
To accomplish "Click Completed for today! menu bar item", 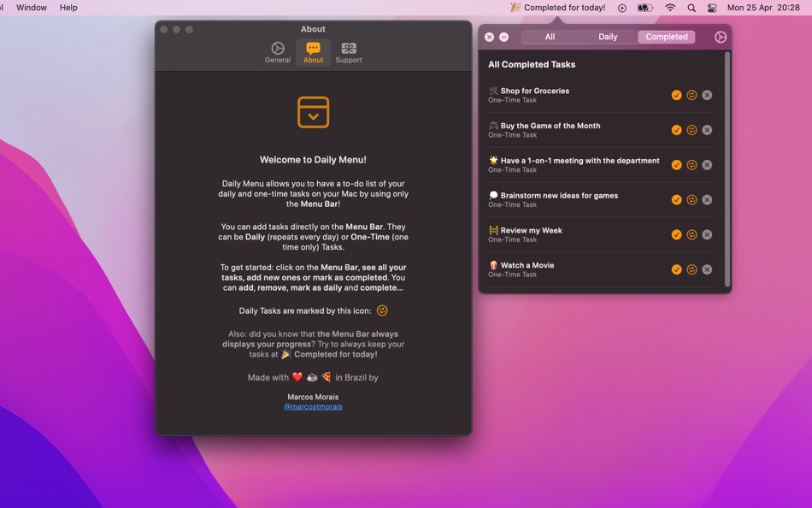I will click(558, 7).
